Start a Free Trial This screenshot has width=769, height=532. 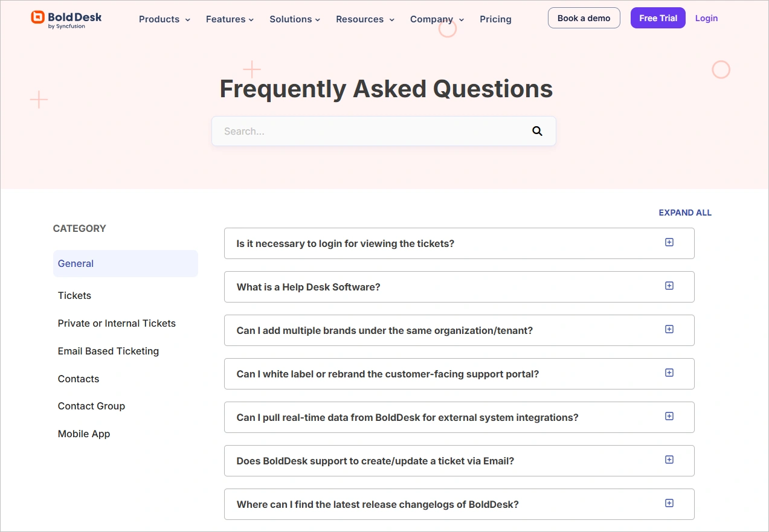point(658,18)
